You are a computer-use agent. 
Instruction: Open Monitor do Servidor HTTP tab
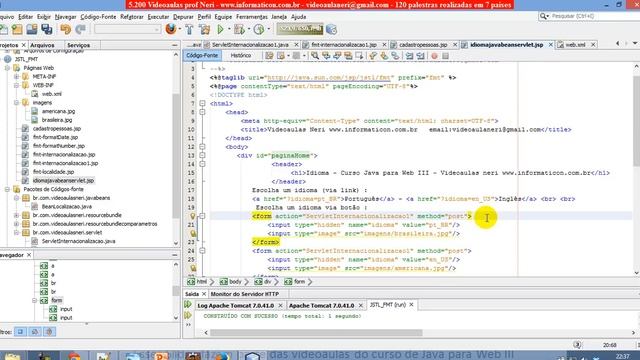244,294
